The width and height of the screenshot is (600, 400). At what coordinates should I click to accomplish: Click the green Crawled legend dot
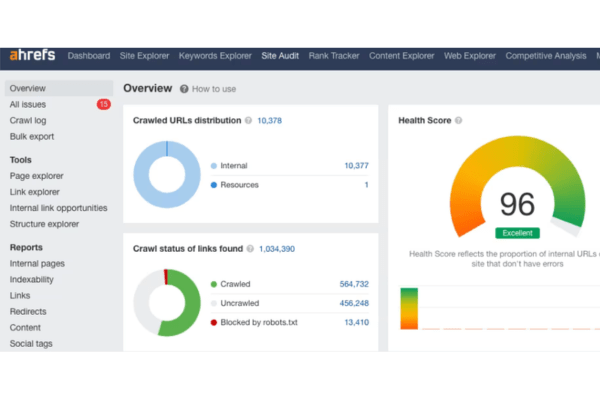pyautogui.click(x=214, y=284)
